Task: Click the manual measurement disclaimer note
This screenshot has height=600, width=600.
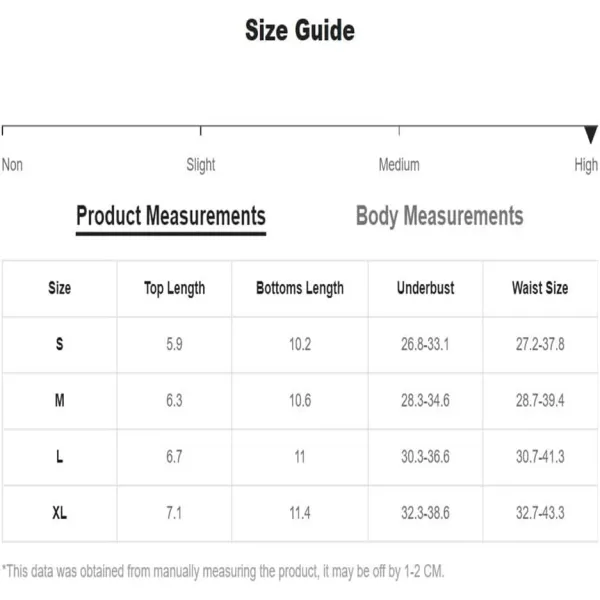Action: coord(223,571)
